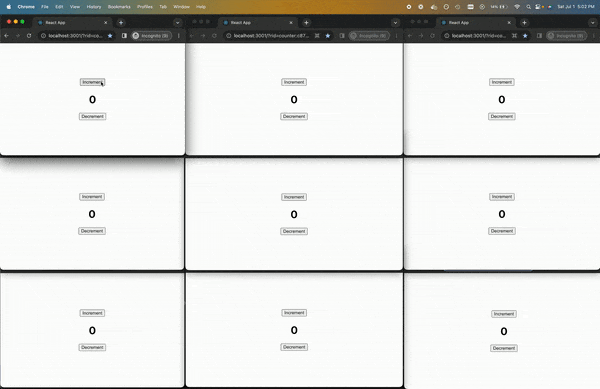
Task: Open Spotlight search from the menu bar
Action: 528,7
